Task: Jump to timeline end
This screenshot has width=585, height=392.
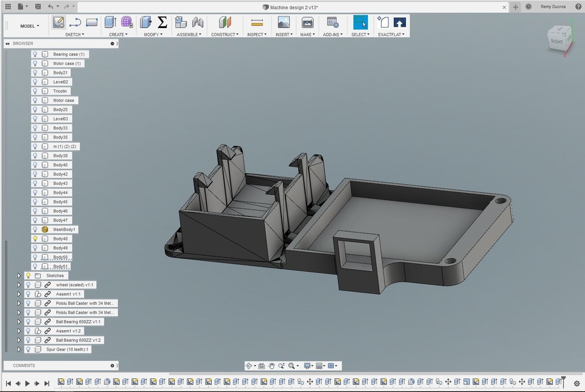Action: [47, 383]
